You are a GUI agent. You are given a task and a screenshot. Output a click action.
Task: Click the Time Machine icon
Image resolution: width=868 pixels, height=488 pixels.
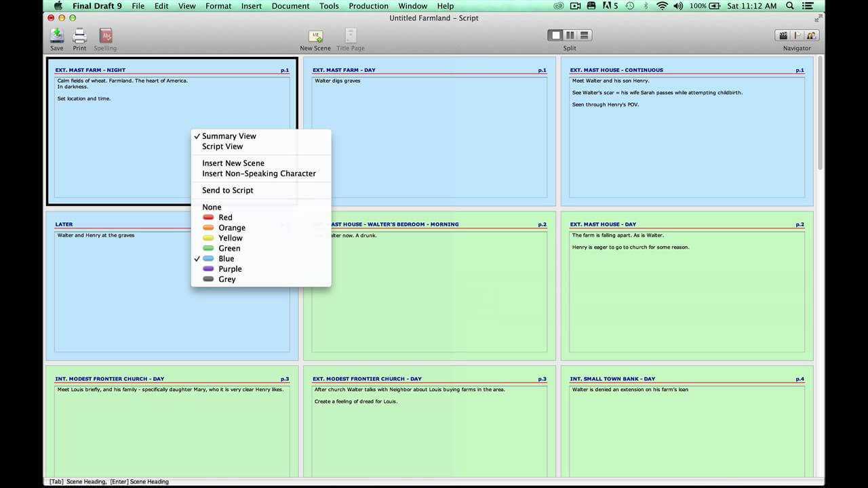(x=630, y=6)
